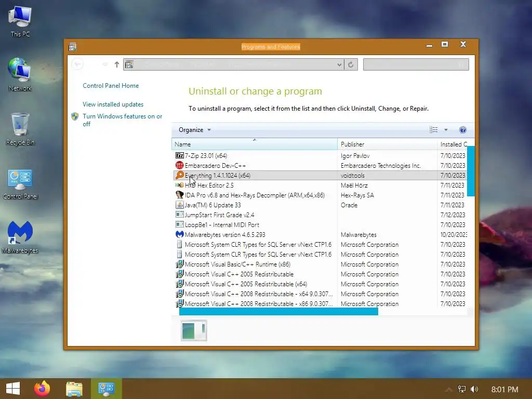Screen dimensions: 532x399
Task: Select Java(TM) 6 Update 33 entry
Action: pos(320,205)
